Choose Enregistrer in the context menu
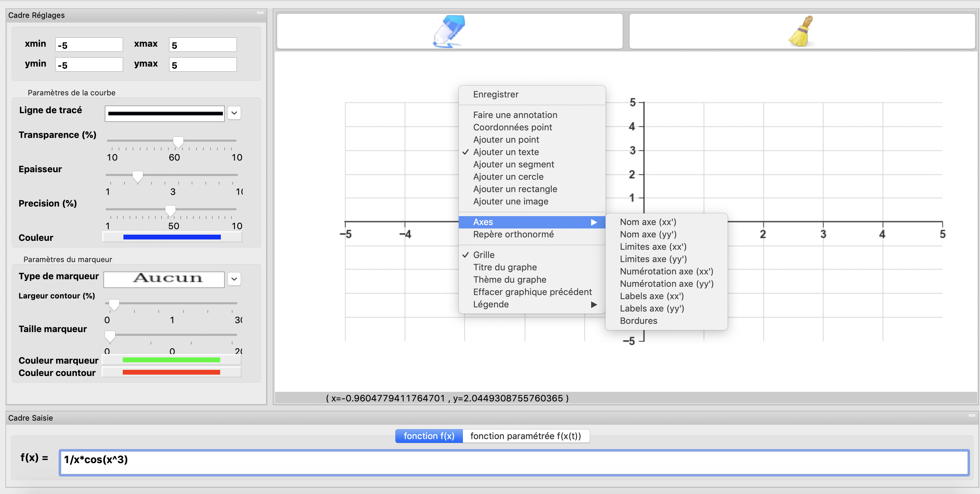Screen dimensions: 980x494 532,94
